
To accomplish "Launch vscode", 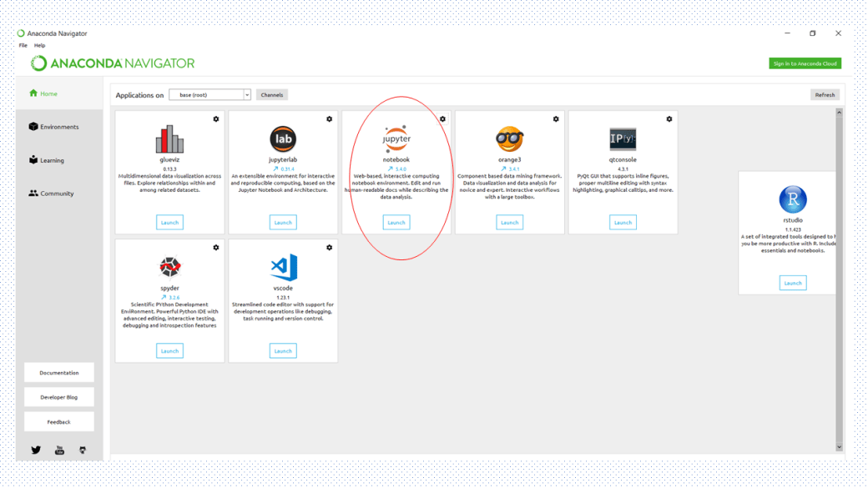I will 283,351.
